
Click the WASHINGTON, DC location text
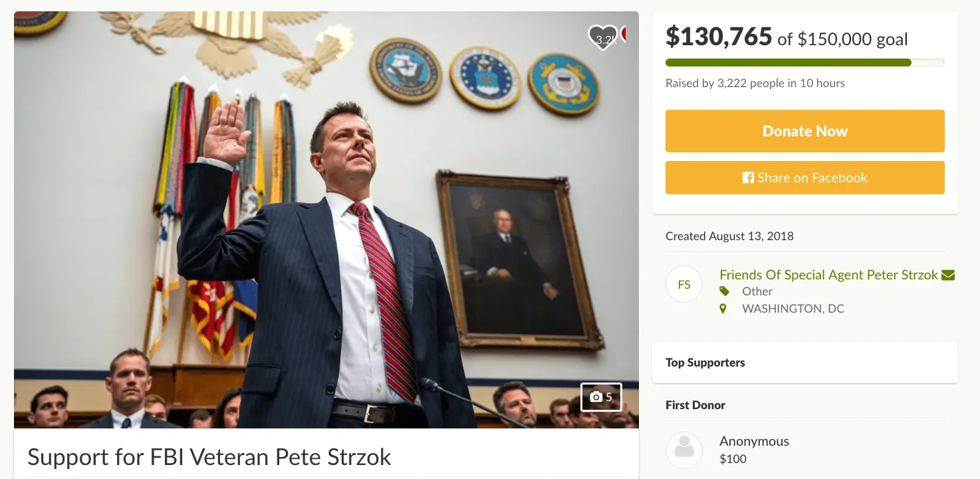(x=793, y=309)
